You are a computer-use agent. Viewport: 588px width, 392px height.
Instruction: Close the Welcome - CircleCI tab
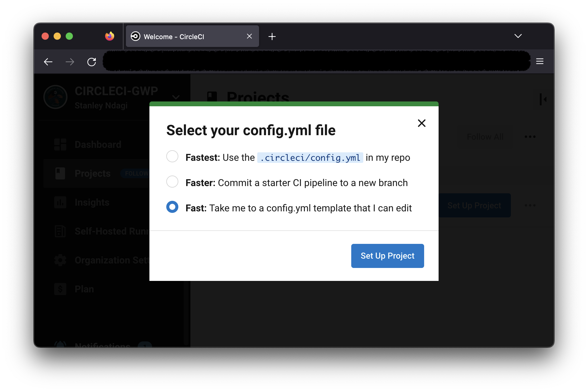point(249,36)
